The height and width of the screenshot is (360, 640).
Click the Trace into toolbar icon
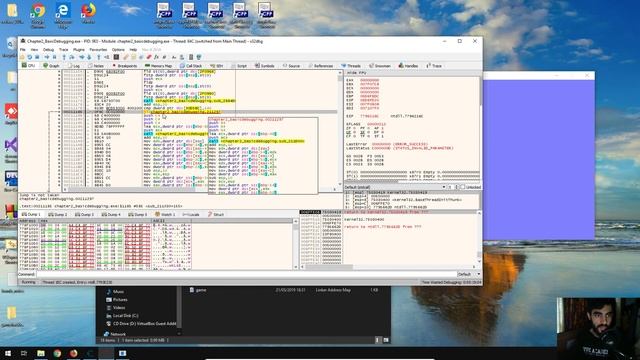pyautogui.click(x=82, y=57)
